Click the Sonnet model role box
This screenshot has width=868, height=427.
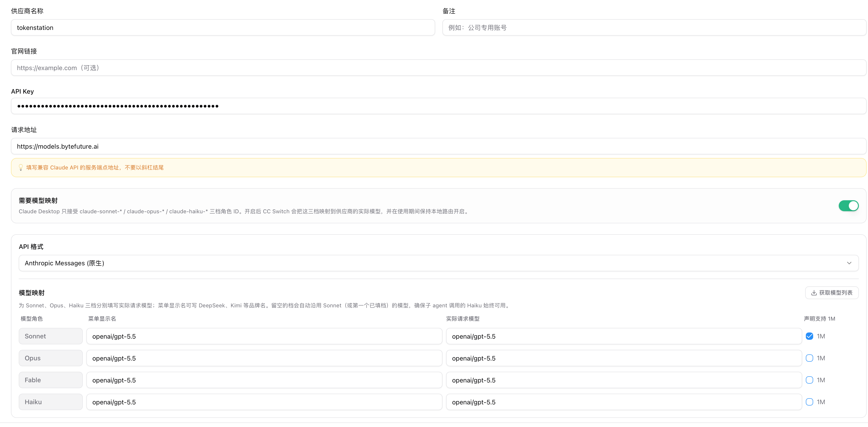coord(51,336)
